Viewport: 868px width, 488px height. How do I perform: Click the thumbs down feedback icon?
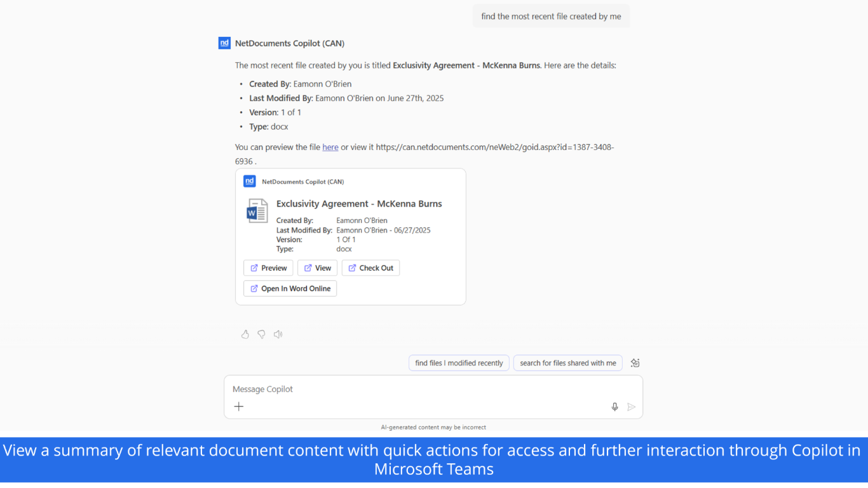click(x=261, y=334)
